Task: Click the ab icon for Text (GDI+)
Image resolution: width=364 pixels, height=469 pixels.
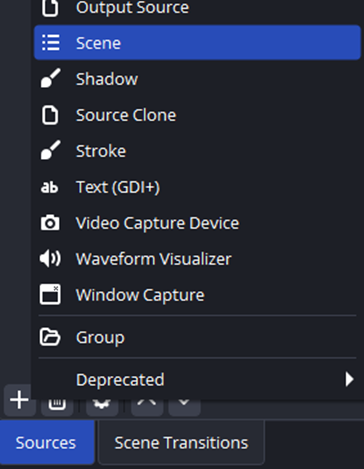Action: coord(49,187)
